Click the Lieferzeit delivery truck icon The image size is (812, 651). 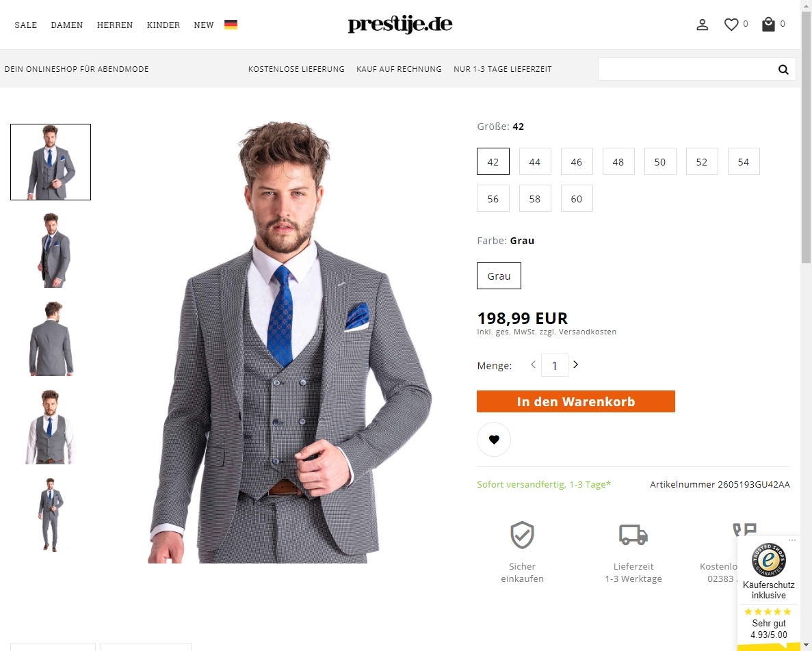[633, 535]
